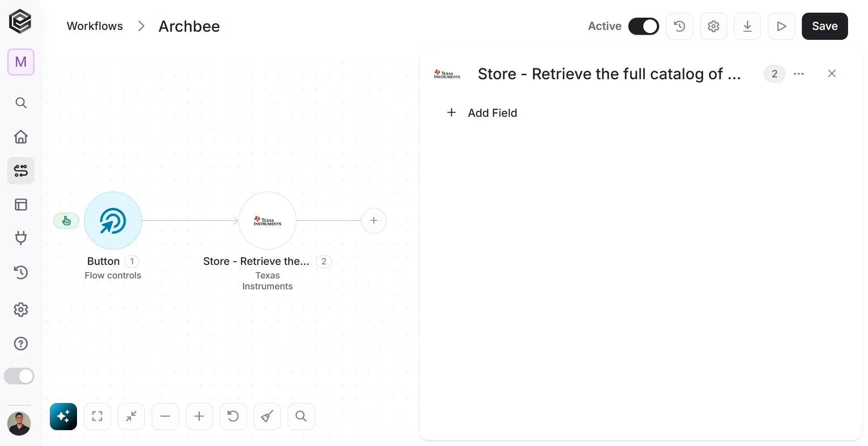
Task: Close the Store step configuration panel
Action: pos(832,74)
